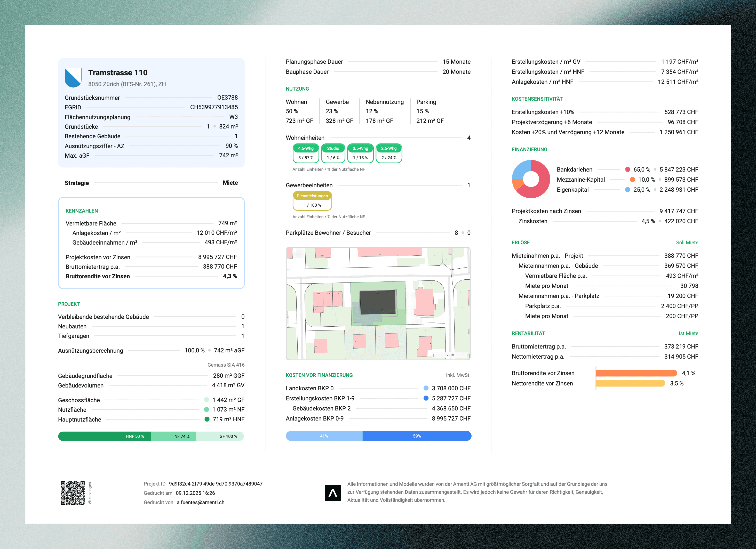Click the a.fuentes@amenti.ch email text
This screenshot has width=756, height=549.
[200, 502]
